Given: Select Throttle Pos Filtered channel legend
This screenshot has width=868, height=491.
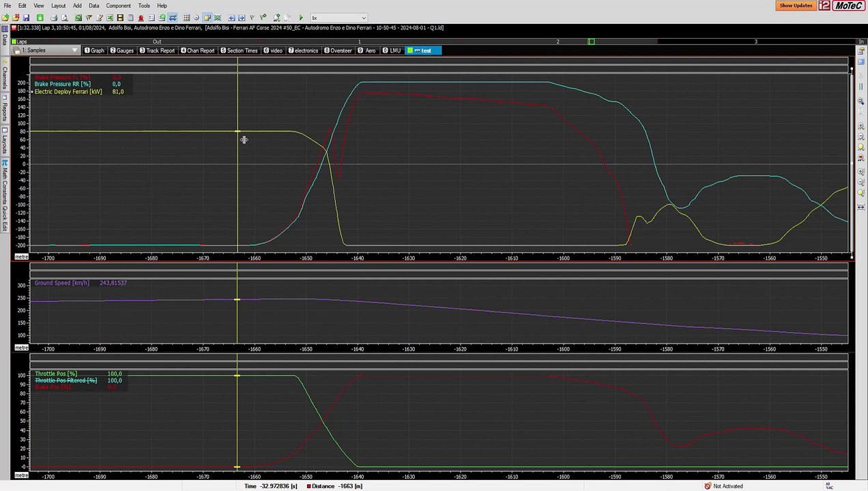Looking at the screenshot, I should coord(66,381).
